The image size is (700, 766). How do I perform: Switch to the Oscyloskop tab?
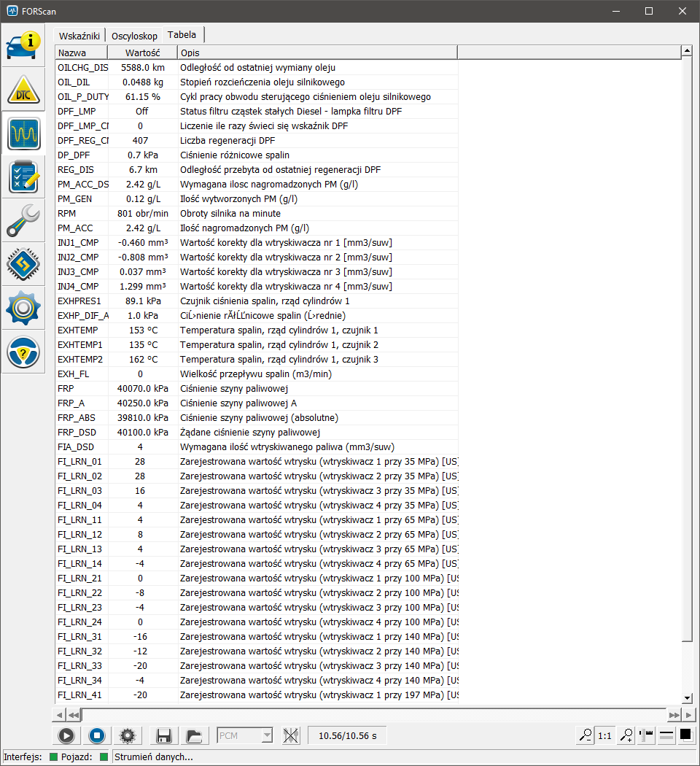coord(134,35)
